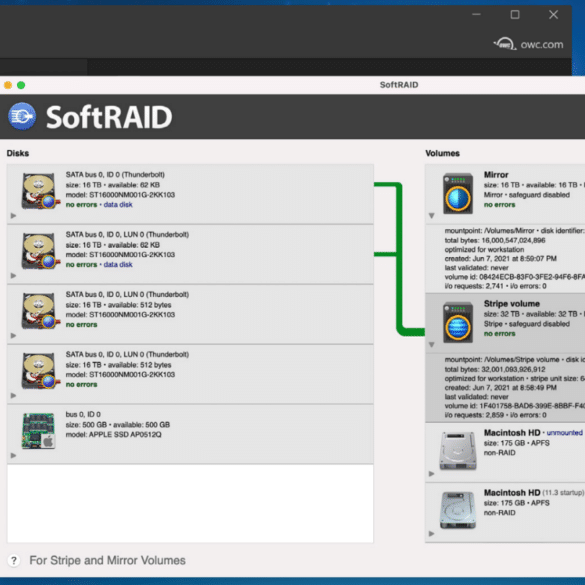Click the 'unmounted' link beside Macintosh HD
585x585 pixels.
[x=564, y=433]
